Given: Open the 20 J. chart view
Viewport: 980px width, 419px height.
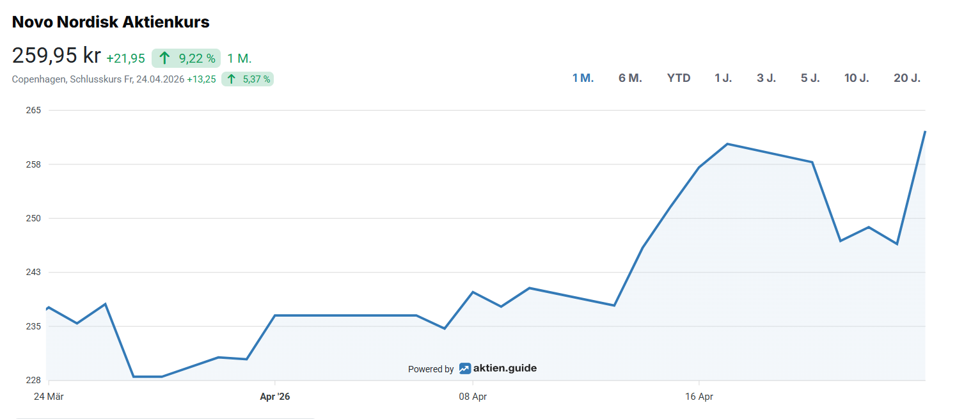Looking at the screenshot, I should coord(907,78).
